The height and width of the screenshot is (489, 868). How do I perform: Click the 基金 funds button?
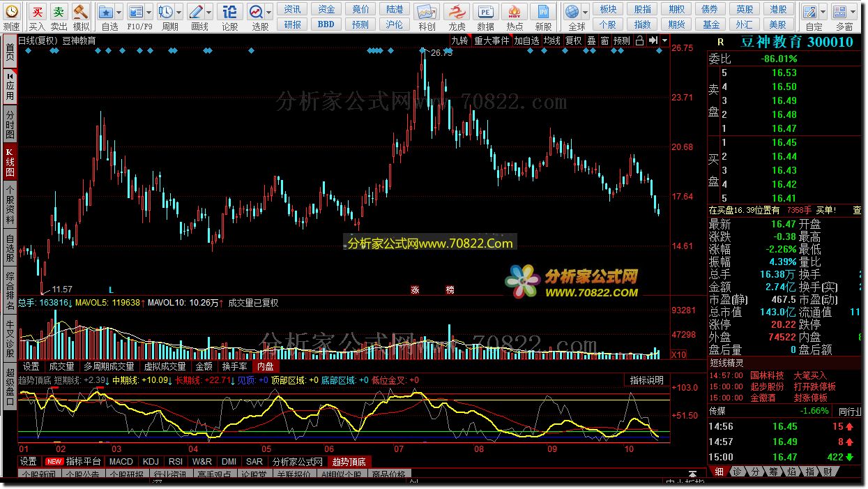click(x=711, y=24)
